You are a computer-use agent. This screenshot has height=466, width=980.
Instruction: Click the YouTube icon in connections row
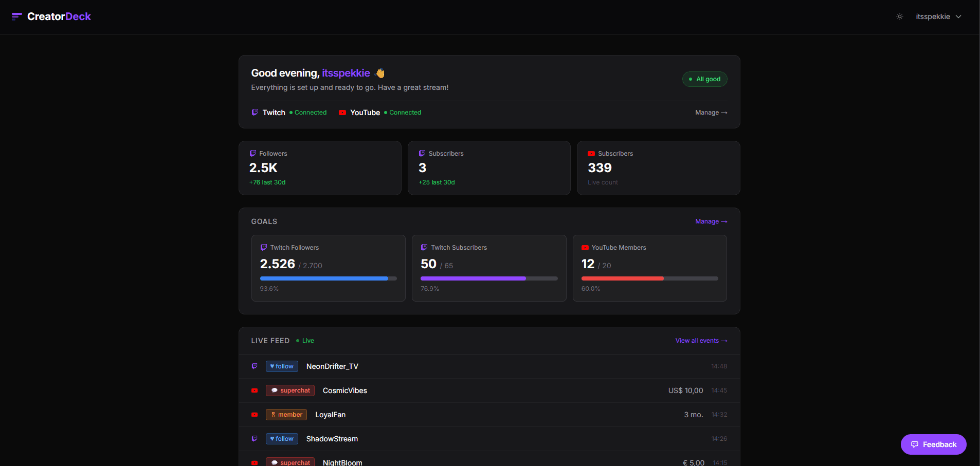click(x=342, y=113)
